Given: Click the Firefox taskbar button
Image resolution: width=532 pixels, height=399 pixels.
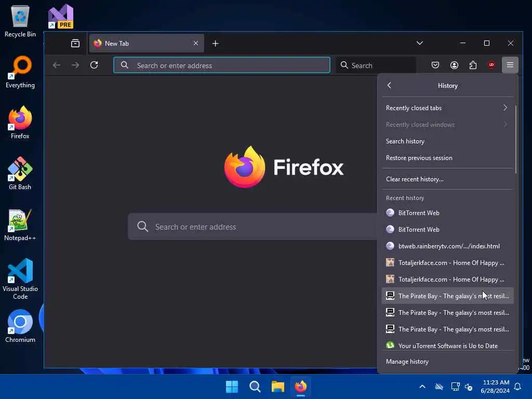Looking at the screenshot, I should pyautogui.click(x=301, y=387).
